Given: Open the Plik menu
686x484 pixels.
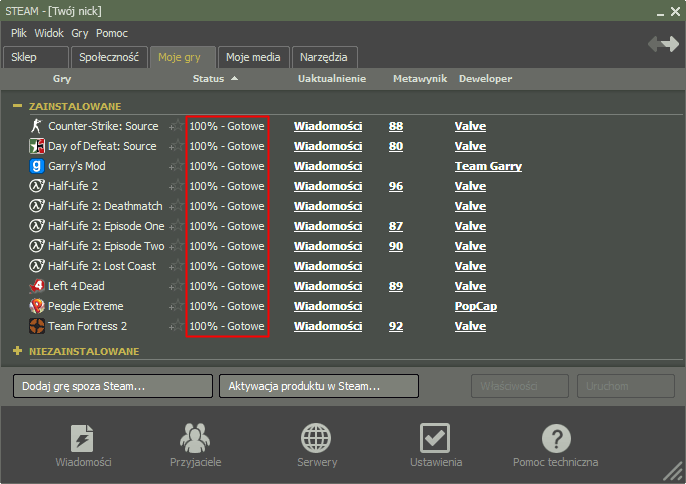Looking at the screenshot, I should 19,33.
